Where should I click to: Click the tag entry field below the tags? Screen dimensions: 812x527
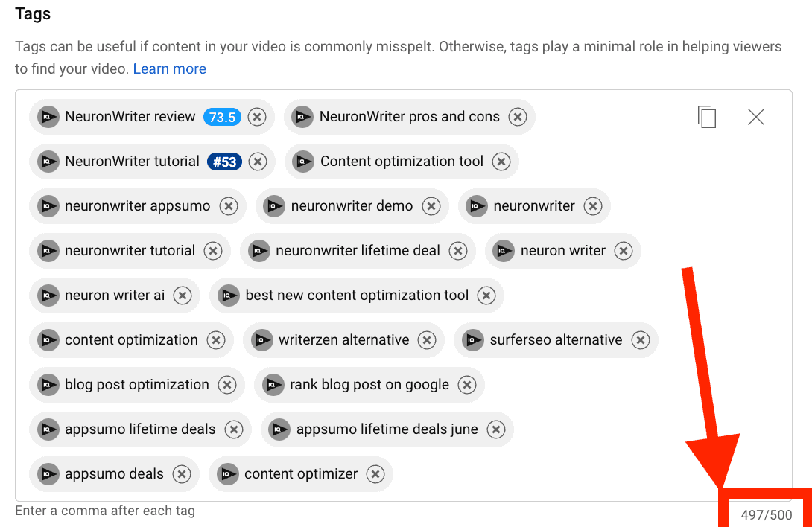tap(104, 511)
